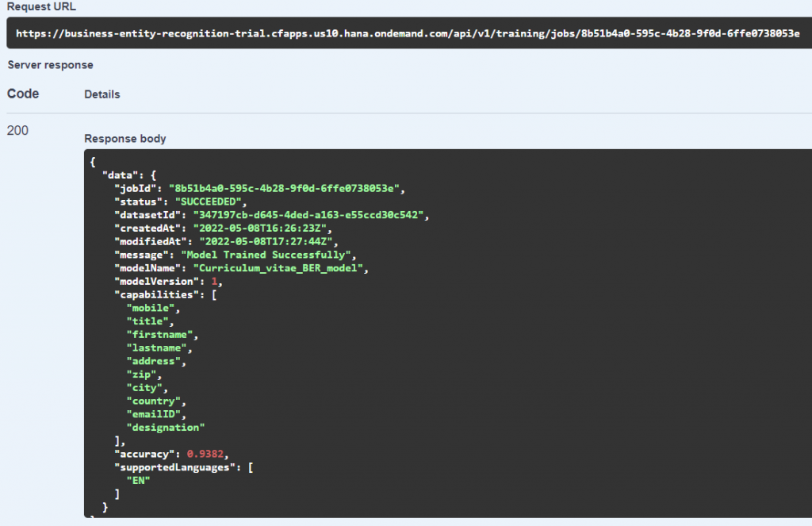Select the Request URL text
The height and width of the screenshot is (526, 812).
408,33
